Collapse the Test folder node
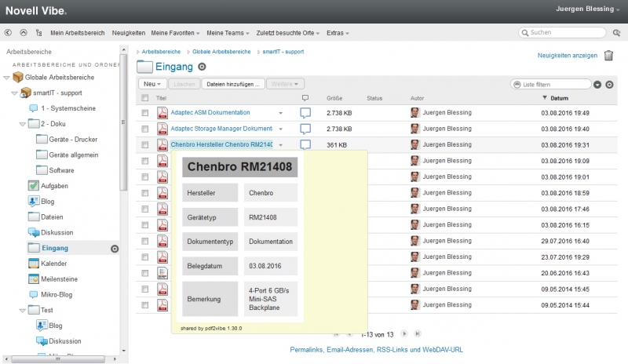The height and width of the screenshot is (364, 628). [x=23, y=311]
